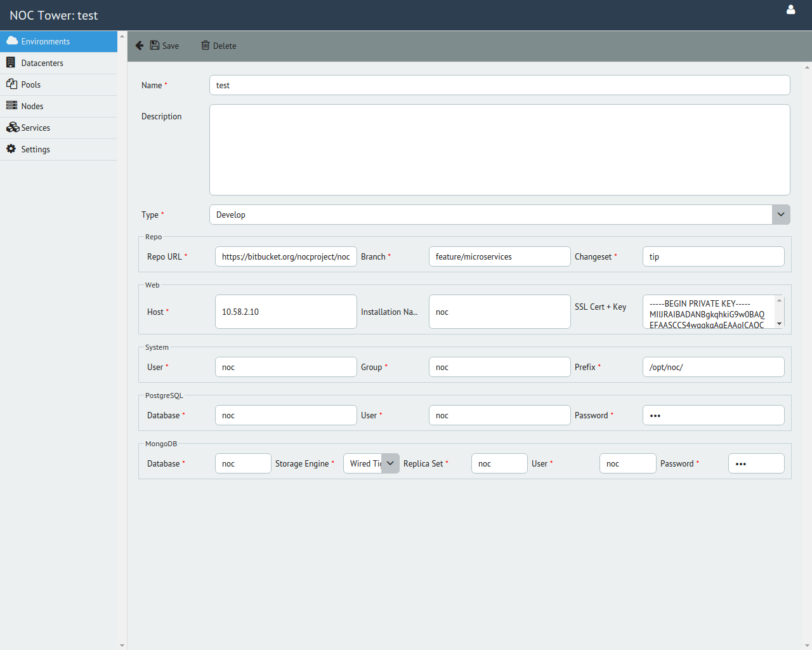Edit the PostgreSQL User field
Screen dimensions: 812x650
[x=500, y=415]
